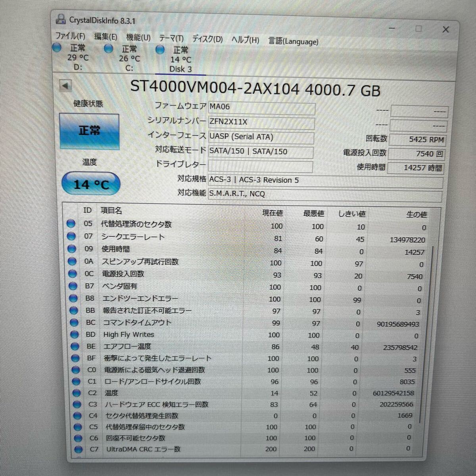
Task: Click the status circle for attribute C2
Action: 77,393
